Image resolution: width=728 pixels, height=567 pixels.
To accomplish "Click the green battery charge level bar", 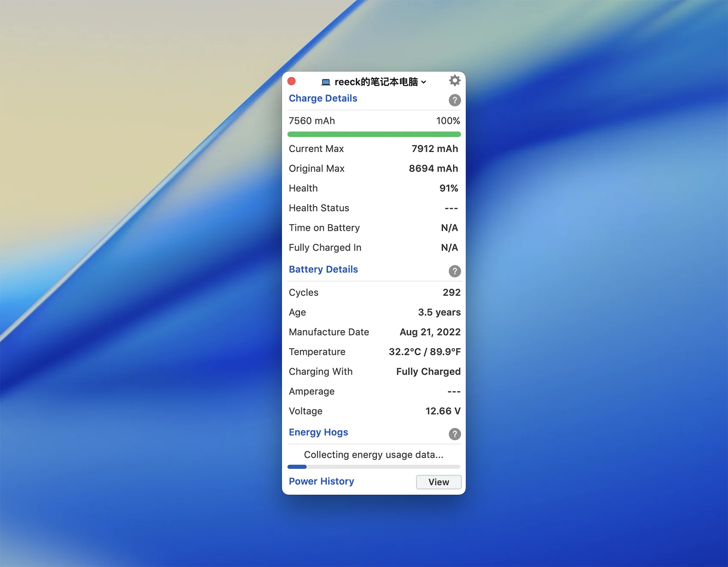I will [x=374, y=135].
